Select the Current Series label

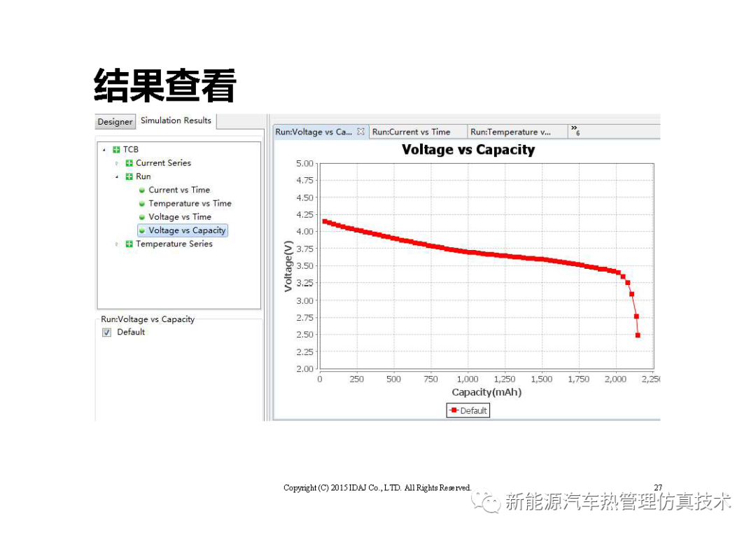[x=163, y=162]
